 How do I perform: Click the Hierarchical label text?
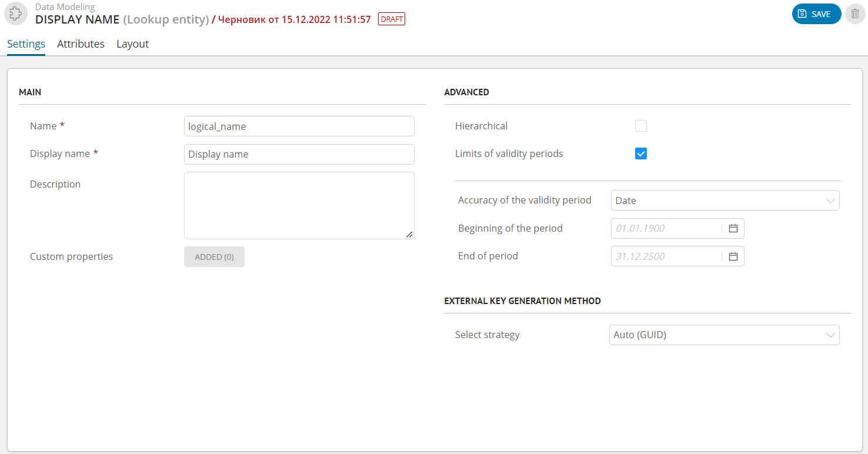[481, 126]
